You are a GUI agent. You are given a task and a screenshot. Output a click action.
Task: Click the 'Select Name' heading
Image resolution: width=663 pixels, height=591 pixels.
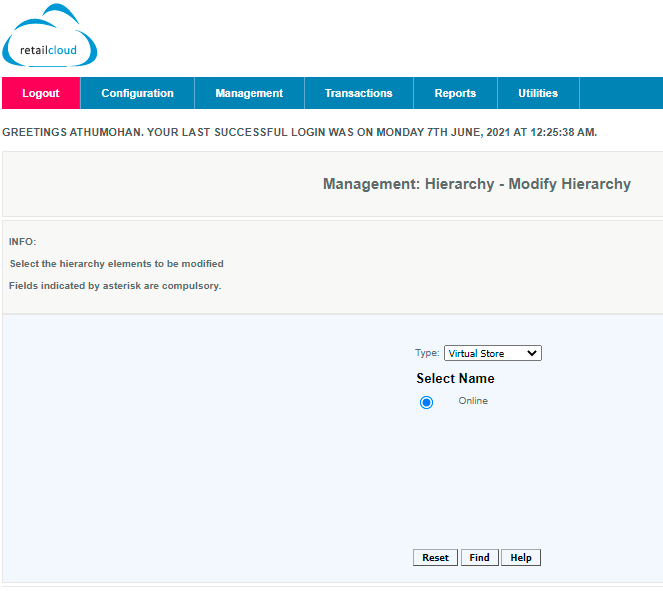click(x=455, y=378)
